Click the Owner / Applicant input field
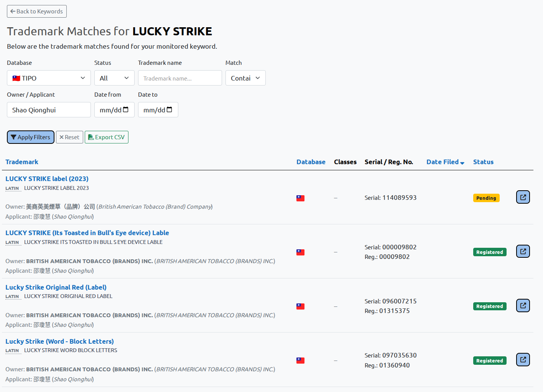543x392 pixels. tap(49, 110)
